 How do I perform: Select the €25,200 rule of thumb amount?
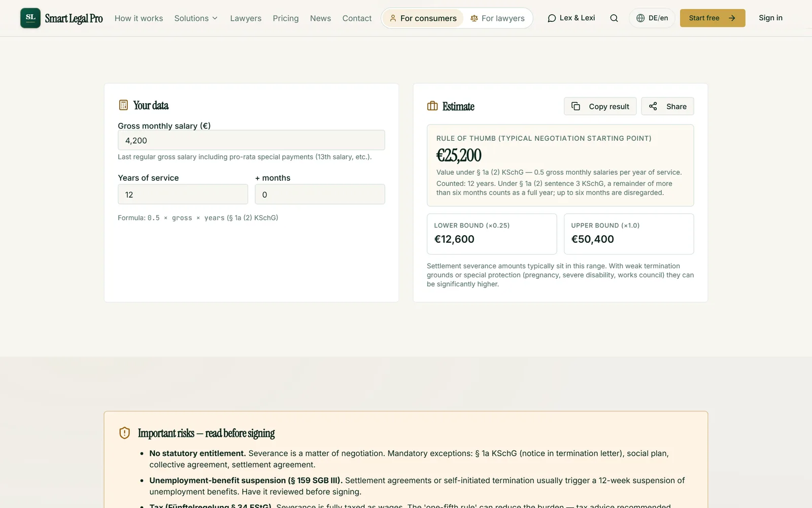coord(459,155)
